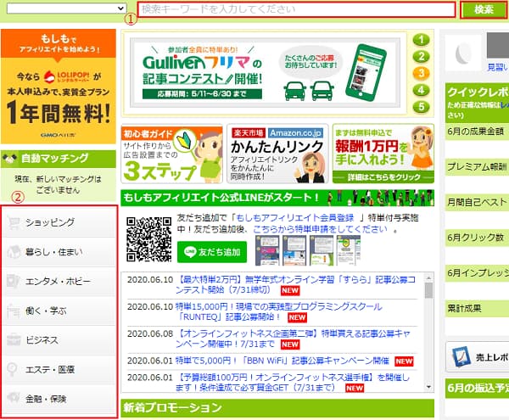Click the 自動マッチング section header
The height and width of the screenshot is (420, 509).
click(x=59, y=159)
